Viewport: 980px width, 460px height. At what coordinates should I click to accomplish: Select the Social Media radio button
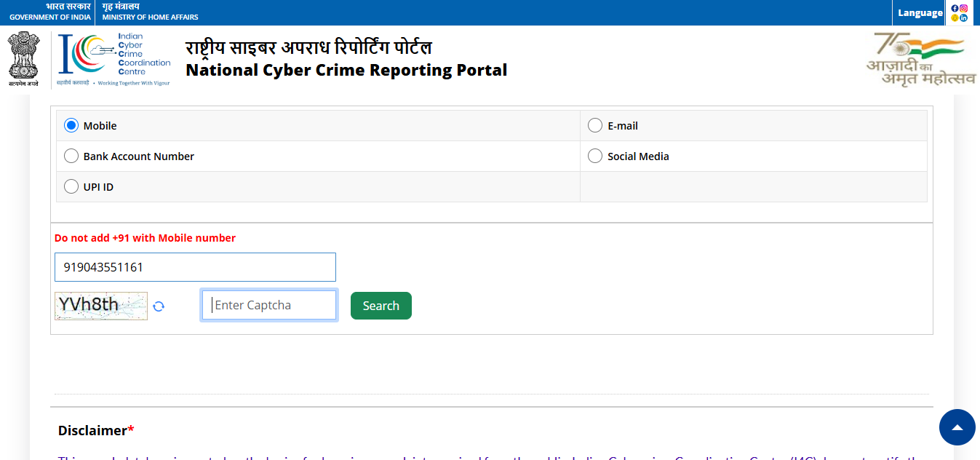(595, 156)
